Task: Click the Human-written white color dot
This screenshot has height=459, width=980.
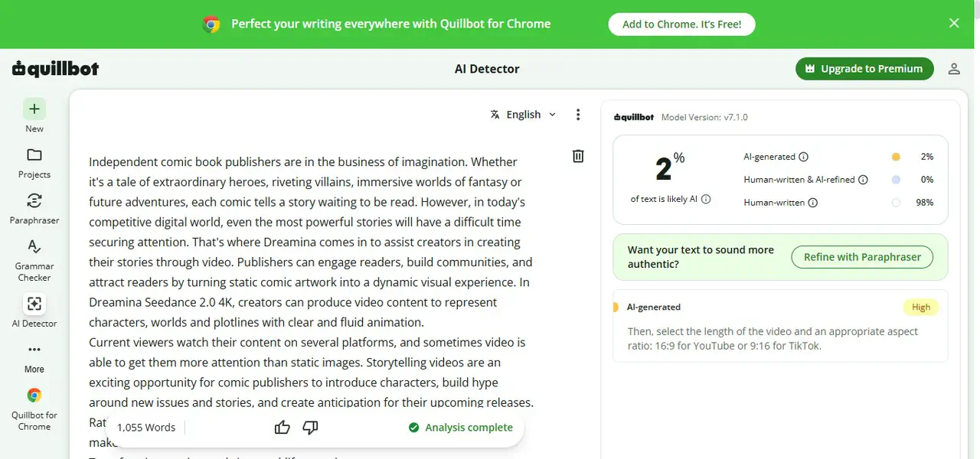Action: point(896,203)
